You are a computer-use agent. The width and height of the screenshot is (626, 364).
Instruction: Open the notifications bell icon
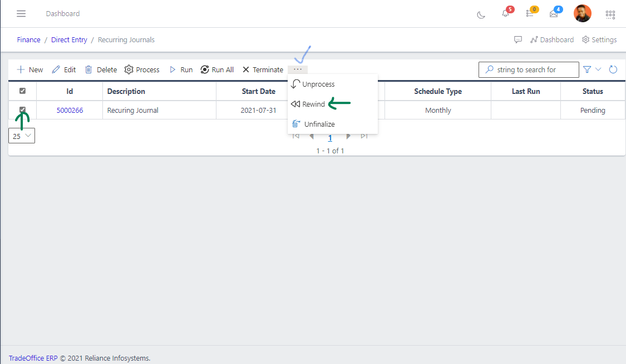click(505, 14)
